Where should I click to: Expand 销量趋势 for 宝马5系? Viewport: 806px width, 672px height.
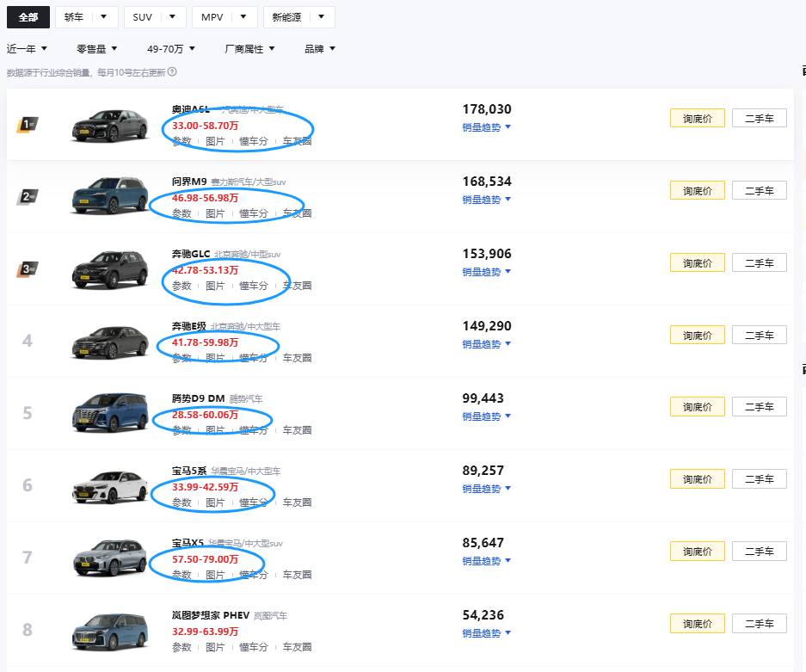point(486,489)
